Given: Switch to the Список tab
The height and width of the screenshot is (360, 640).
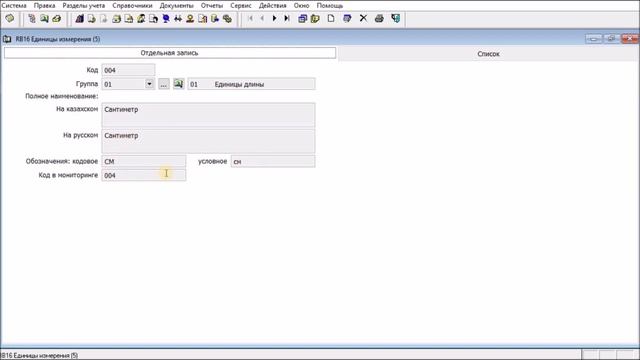Looking at the screenshot, I should (489, 54).
